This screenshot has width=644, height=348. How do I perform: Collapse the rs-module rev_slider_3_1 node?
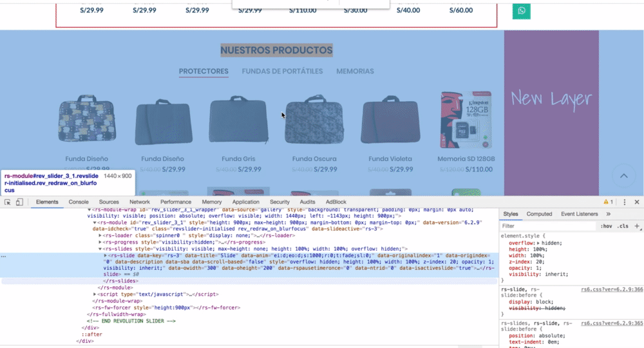point(95,223)
